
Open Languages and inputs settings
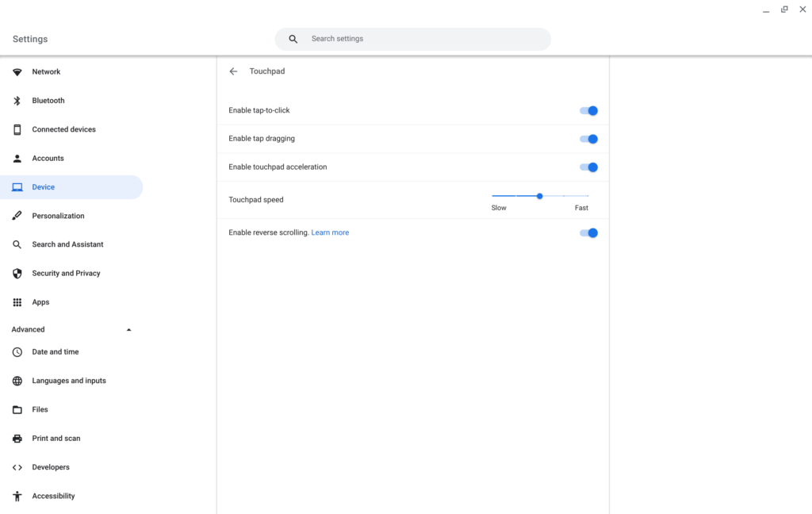tap(69, 381)
